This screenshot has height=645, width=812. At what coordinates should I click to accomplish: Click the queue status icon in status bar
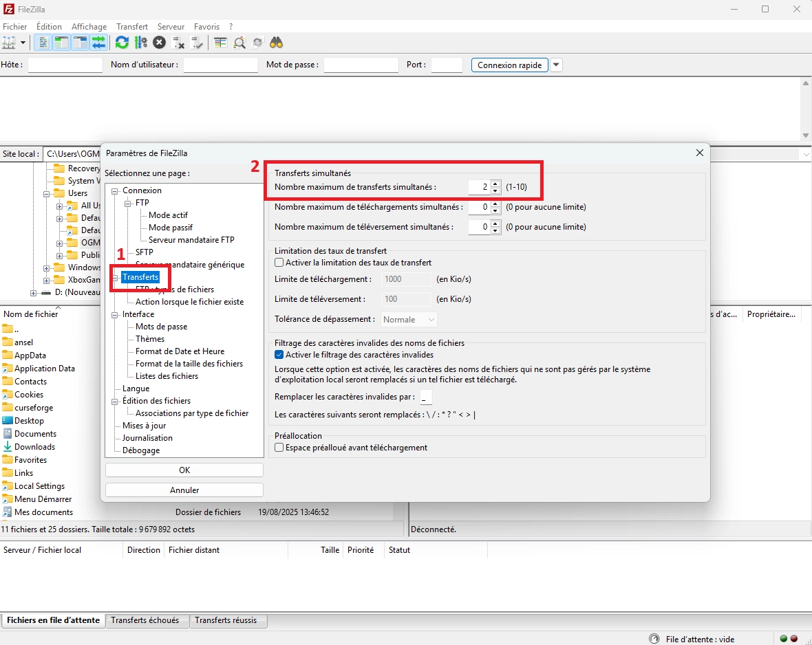654,639
